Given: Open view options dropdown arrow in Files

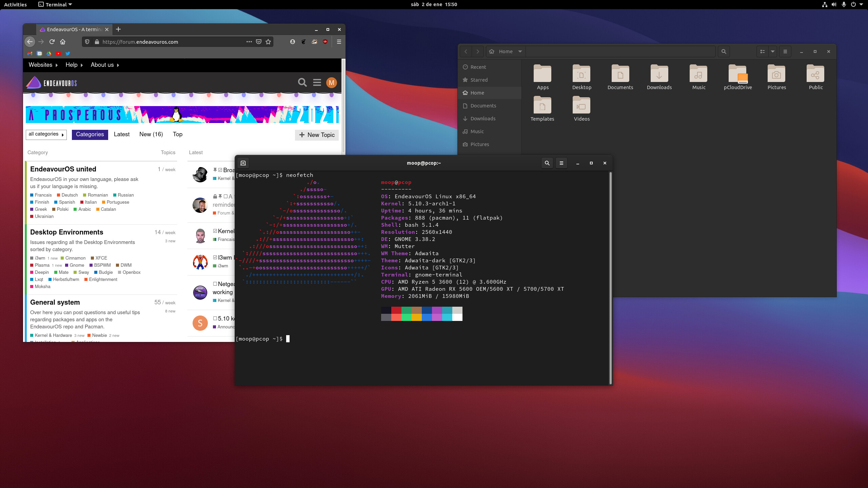Looking at the screenshot, I should coord(773,52).
